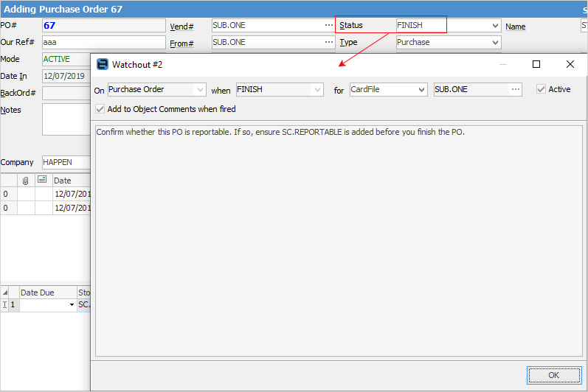Open the Status dropdown arrow

495,26
